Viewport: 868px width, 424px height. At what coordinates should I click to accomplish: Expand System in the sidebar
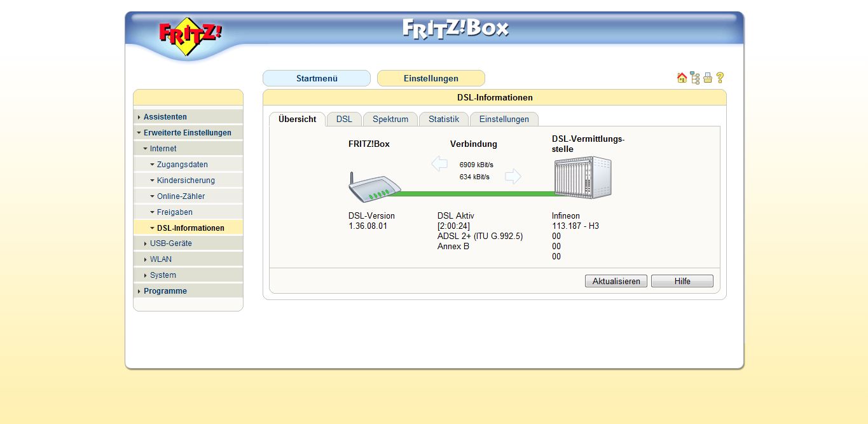[188, 275]
